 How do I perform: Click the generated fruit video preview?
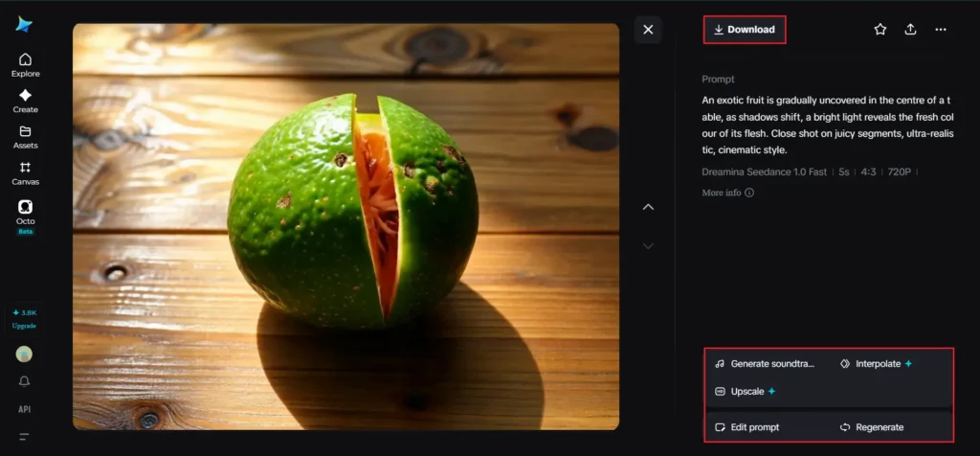click(x=345, y=226)
